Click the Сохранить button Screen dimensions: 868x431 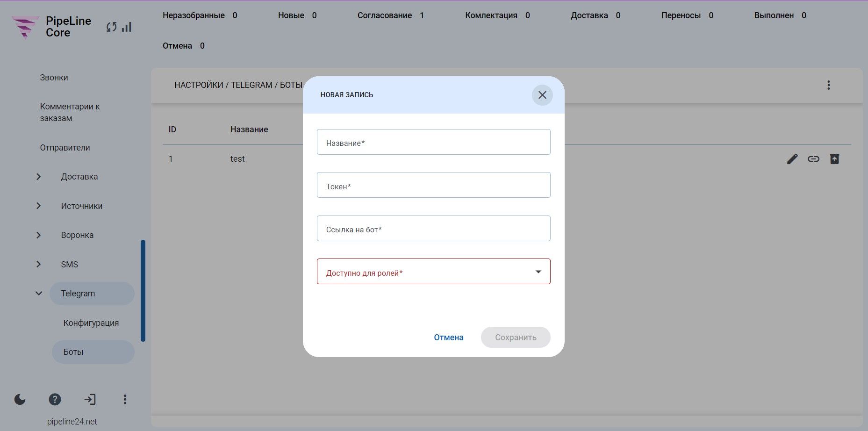pos(516,338)
